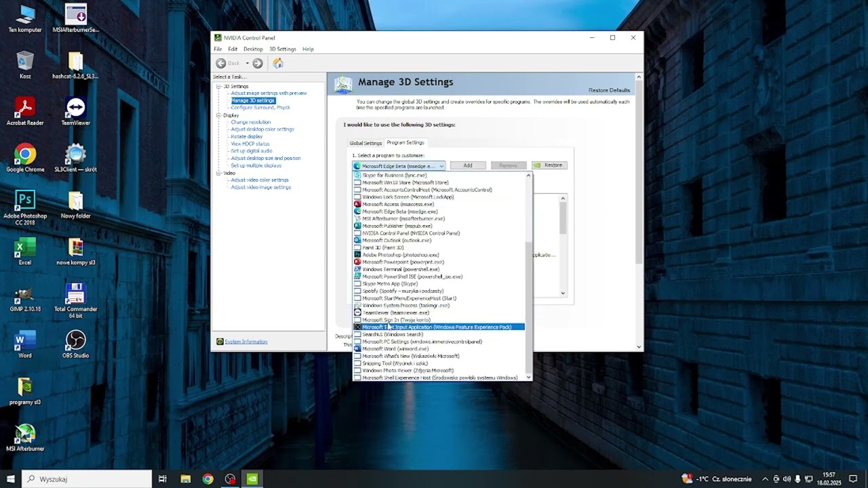Select Microsoft Publisher (mspub.exe)
Viewport: 868px width, 488px height.
439,226
